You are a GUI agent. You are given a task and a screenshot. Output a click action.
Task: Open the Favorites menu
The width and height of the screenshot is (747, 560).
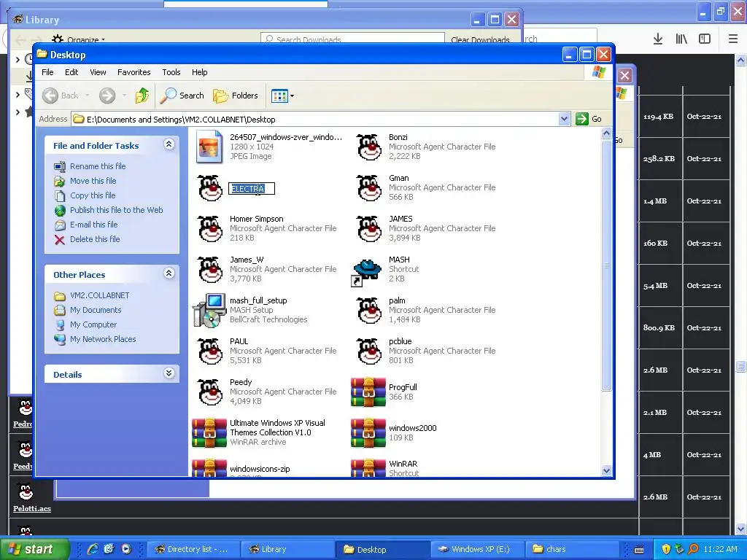pos(134,72)
